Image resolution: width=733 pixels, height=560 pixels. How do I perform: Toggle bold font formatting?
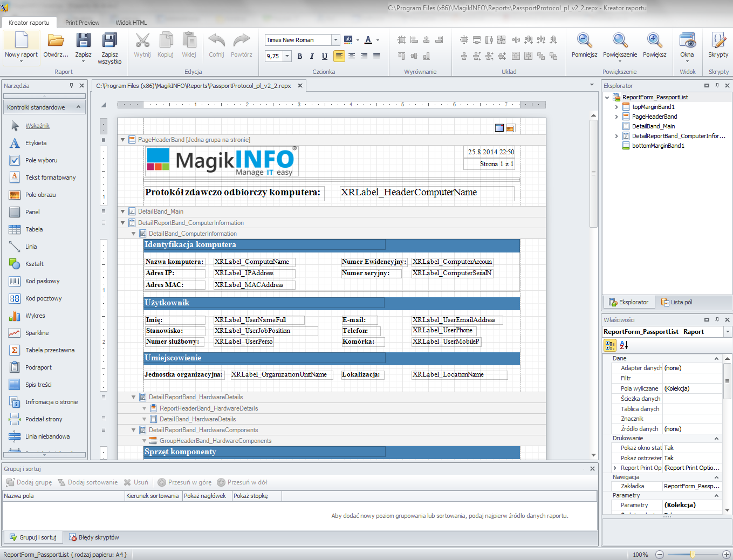(x=300, y=56)
